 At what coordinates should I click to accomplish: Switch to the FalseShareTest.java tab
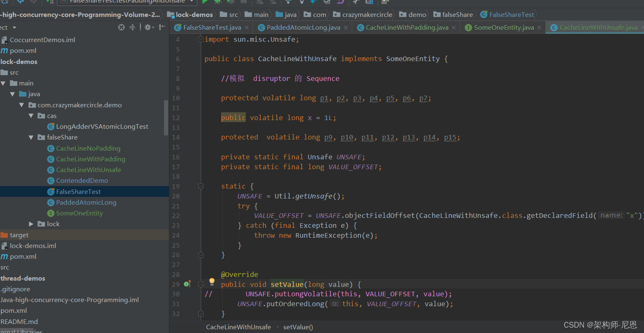tap(212, 28)
